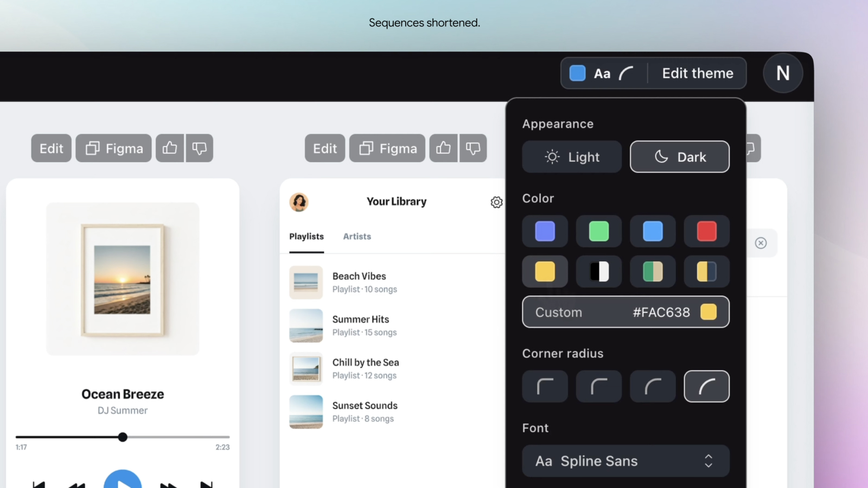Viewport: 868px width, 488px height.
Task: Keep Dark mode selected in Appearance
Action: click(x=679, y=157)
